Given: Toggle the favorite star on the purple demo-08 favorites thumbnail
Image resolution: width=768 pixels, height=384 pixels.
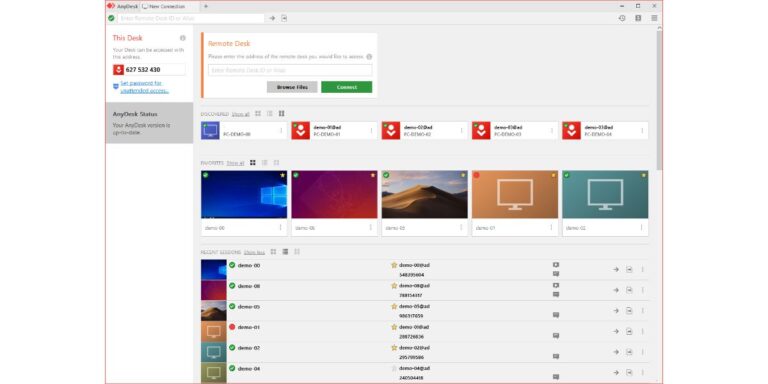Looking at the screenshot, I should click(x=373, y=175).
